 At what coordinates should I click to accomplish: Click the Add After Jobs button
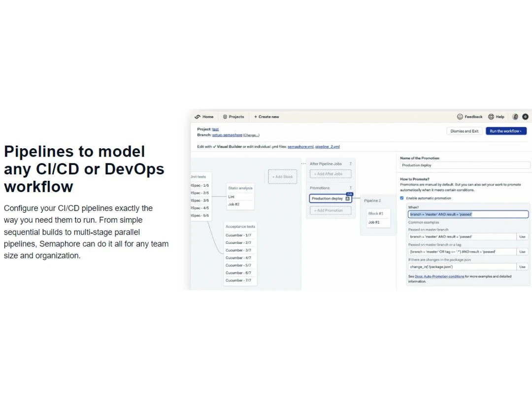[331, 174]
